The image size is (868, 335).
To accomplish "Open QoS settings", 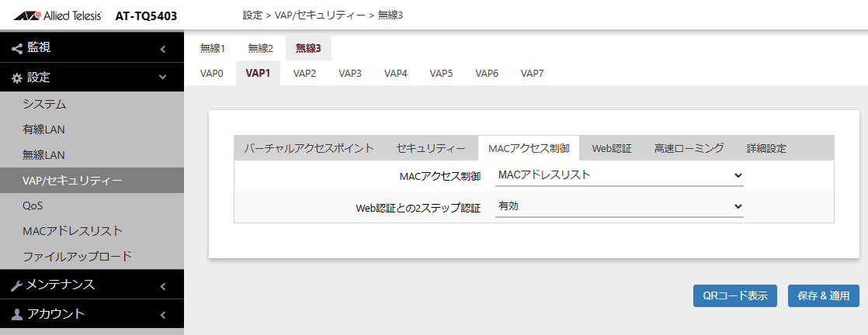I will click(x=92, y=205).
